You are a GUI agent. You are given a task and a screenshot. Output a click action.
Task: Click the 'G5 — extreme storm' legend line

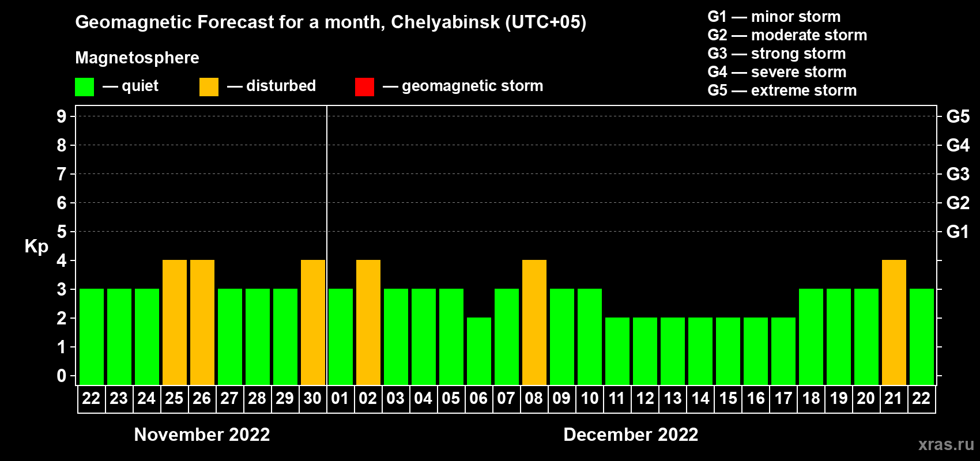click(782, 90)
